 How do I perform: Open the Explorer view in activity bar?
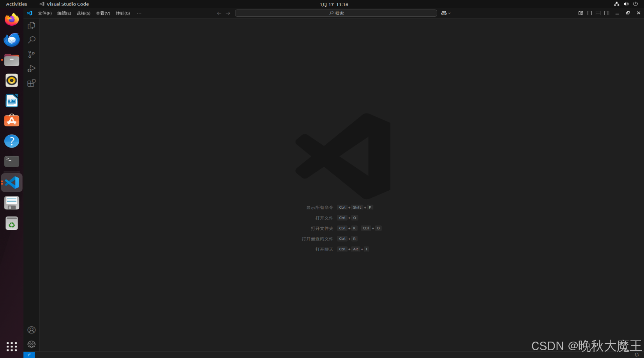[32, 26]
